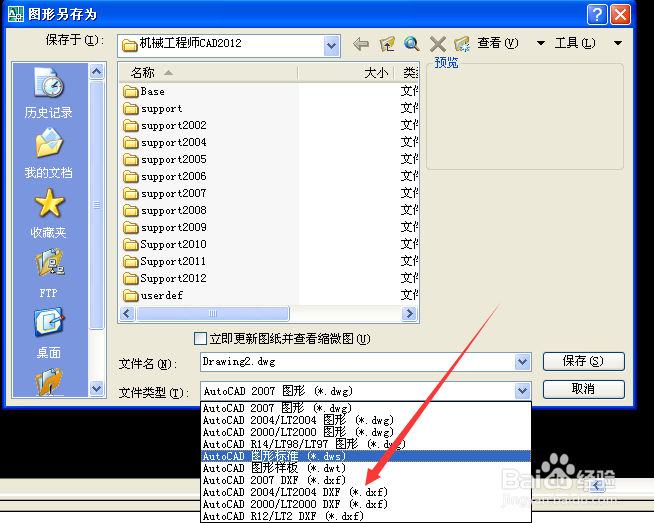Open the Buzzsaw icon below Desktop
The image size is (654, 523).
(49, 381)
